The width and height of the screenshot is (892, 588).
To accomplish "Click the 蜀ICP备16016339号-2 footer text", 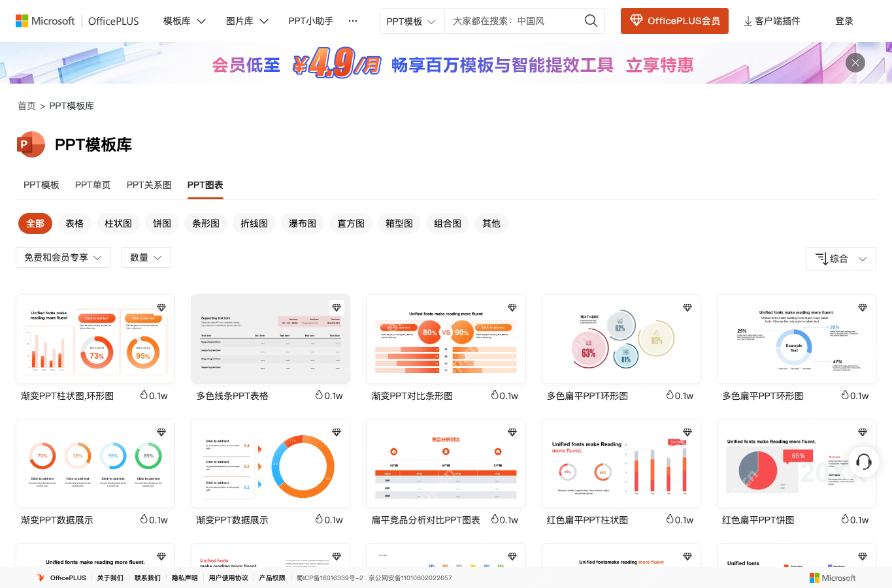I will click(x=330, y=578).
